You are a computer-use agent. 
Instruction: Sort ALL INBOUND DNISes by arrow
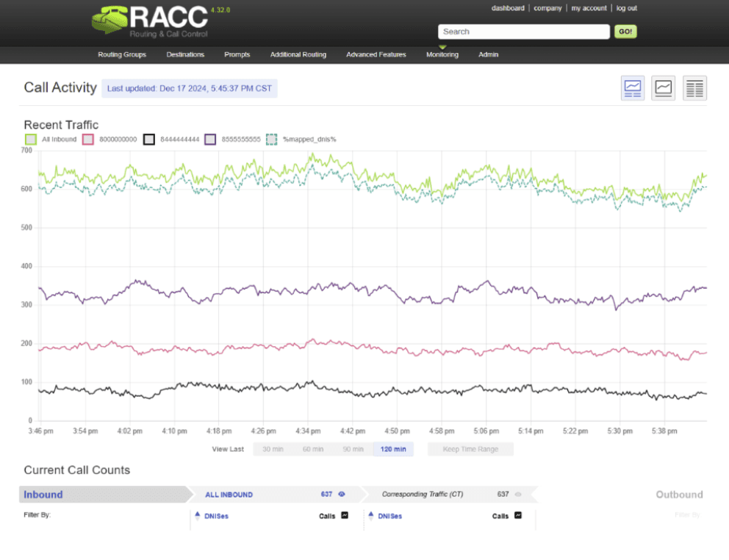198,515
